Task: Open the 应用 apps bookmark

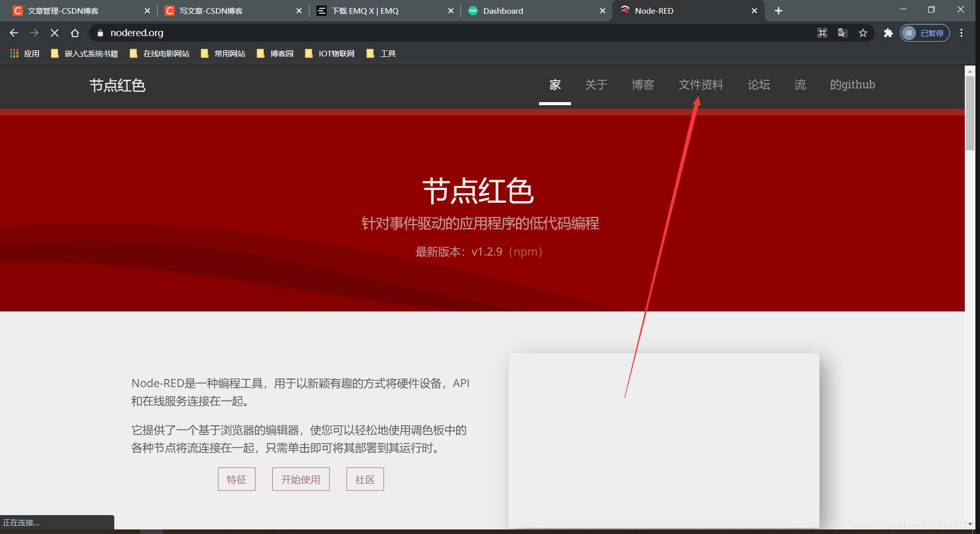Action: point(24,53)
